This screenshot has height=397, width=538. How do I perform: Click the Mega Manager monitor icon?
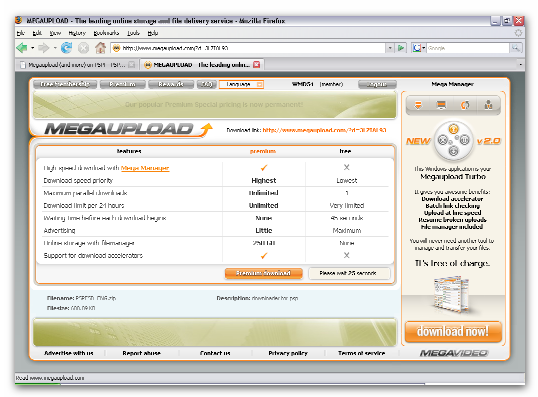tap(441, 105)
